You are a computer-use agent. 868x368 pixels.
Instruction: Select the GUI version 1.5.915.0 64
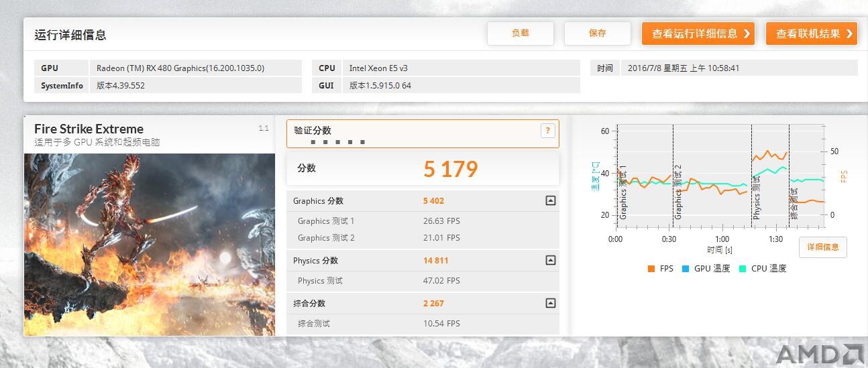pyautogui.click(x=380, y=86)
